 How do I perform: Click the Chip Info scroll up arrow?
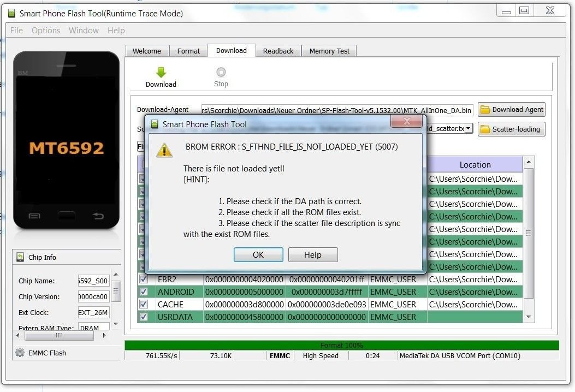point(116,275)
